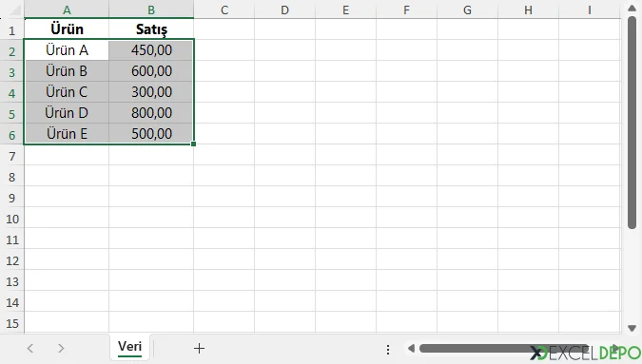Select row 7 header

[11, 156]
